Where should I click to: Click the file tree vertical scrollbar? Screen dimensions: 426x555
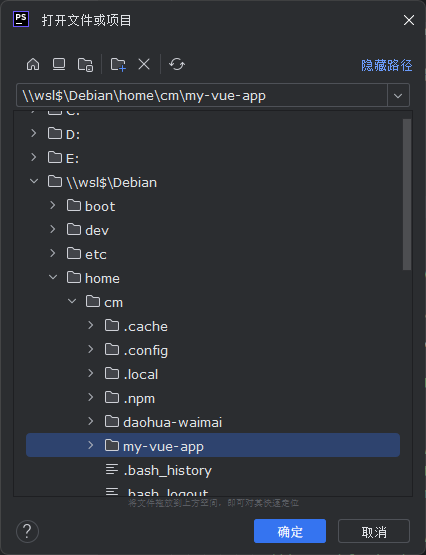407,195
